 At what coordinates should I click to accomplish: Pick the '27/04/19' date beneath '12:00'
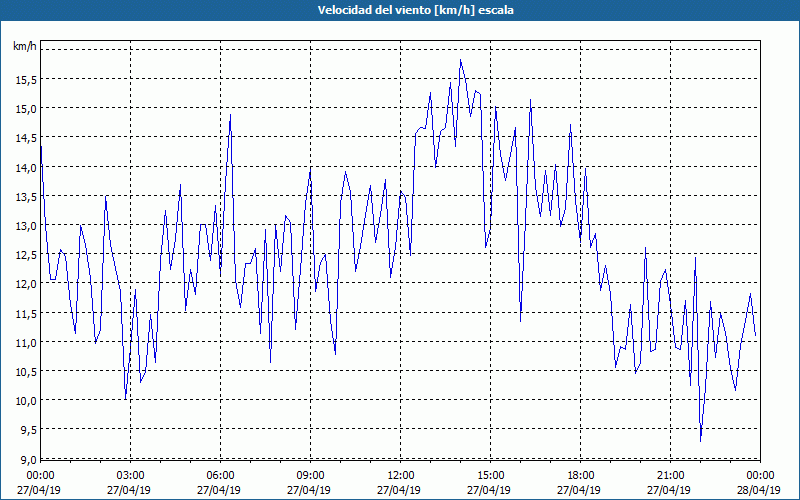[399, 490]
